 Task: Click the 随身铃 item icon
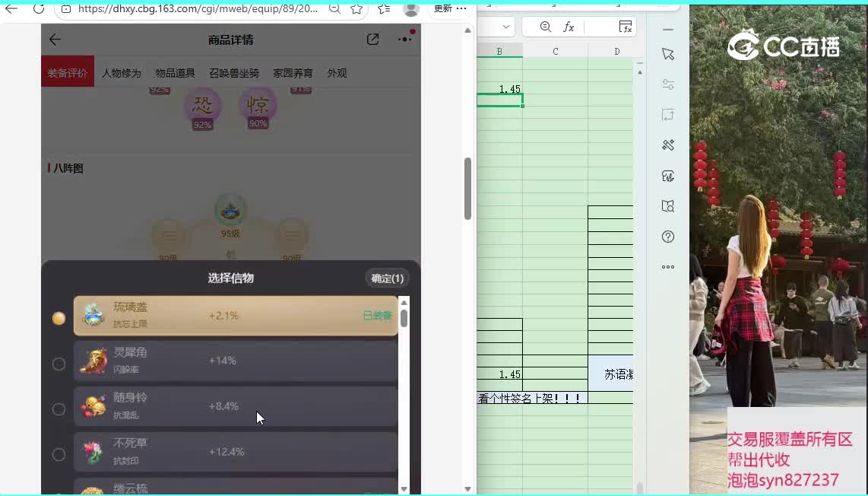[x=93, y=406]
